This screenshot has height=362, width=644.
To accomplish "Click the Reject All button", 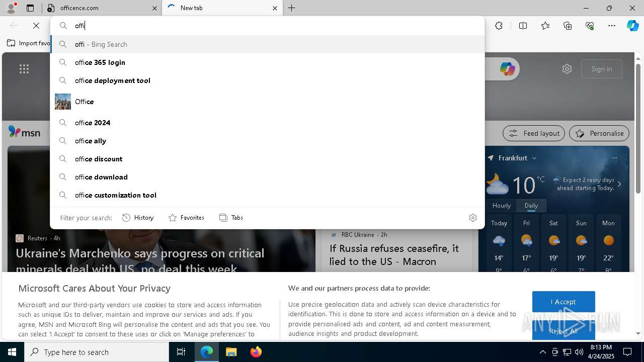I will [x=563, y=331].
